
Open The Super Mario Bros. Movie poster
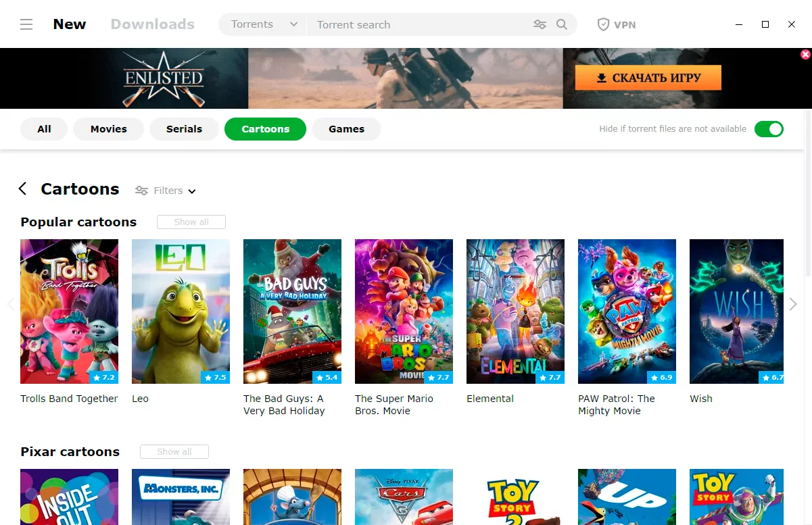click(x=404, y=311)
